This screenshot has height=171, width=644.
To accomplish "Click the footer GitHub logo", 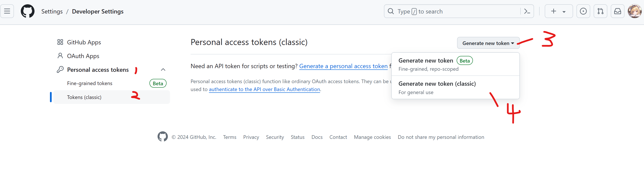I will [163, 137].
